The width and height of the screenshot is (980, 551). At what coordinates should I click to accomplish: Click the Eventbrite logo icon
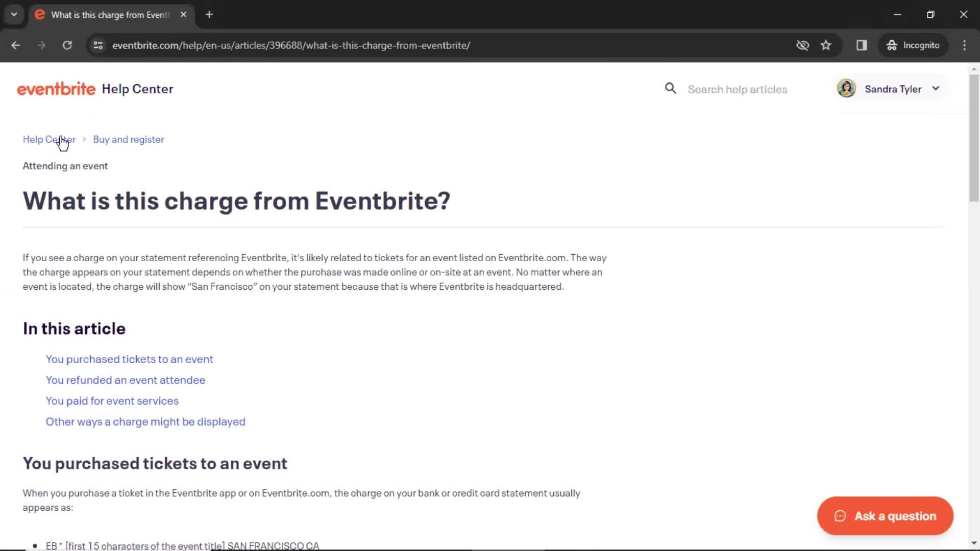57,89
